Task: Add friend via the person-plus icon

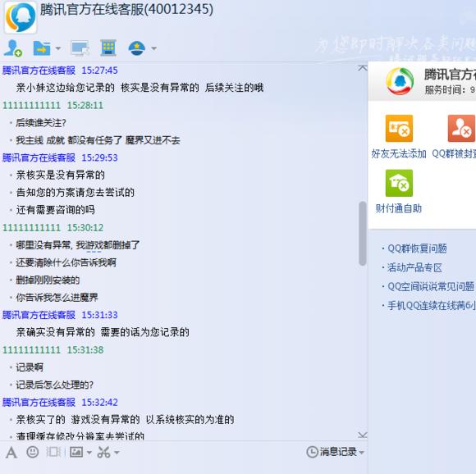Action: [x=13, y=48]
